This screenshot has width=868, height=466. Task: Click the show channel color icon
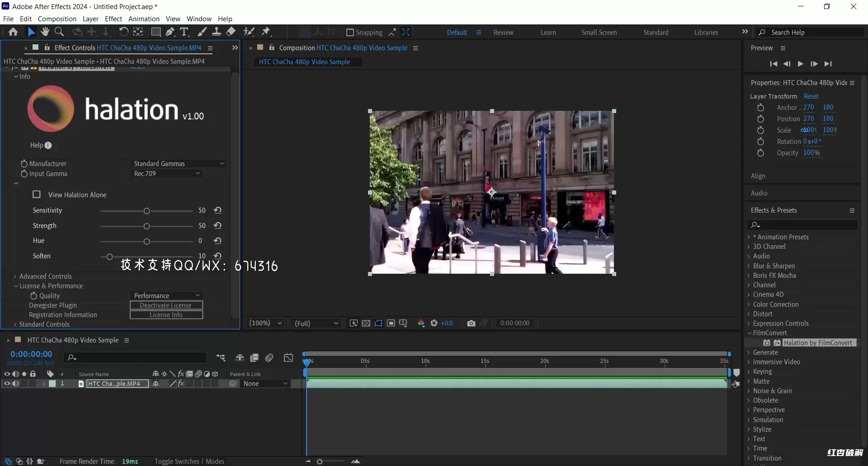click(421, 323)
